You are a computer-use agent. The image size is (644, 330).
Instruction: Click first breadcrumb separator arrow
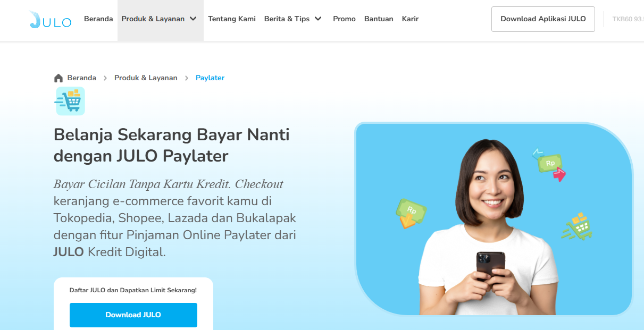[x=105, y=78]
